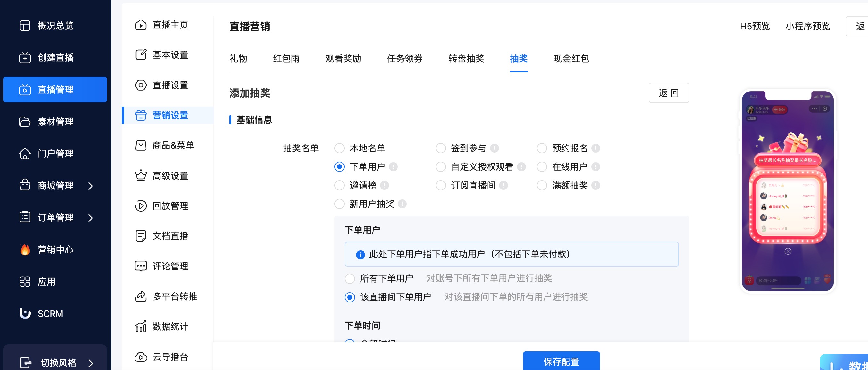Click the 保存配置 button
868x370 pixels.
click(x=561, y=361)
